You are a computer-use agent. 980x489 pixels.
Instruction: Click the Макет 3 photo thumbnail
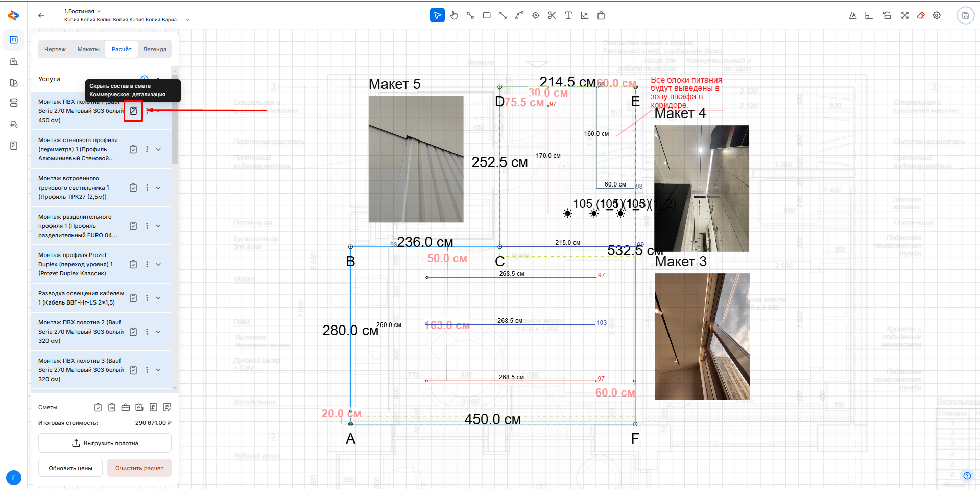click(x=702, y=336)
